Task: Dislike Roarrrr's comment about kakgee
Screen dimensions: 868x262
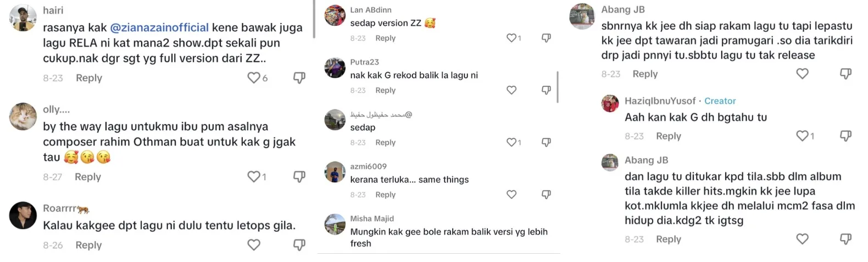Action: [x=299, y=245]
